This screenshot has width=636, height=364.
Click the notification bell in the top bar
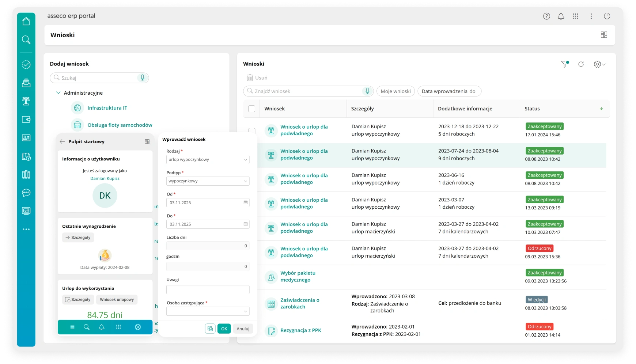pyautogui.click(x=561, y=16)
